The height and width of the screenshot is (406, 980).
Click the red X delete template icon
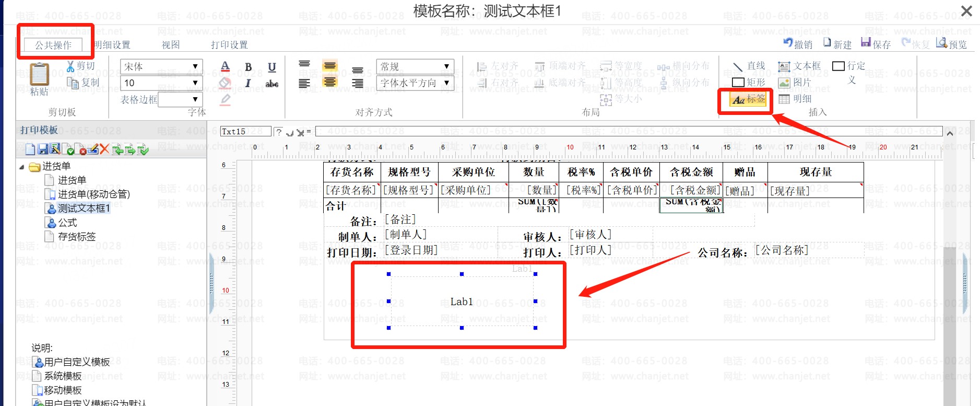[x=104, y=149]
